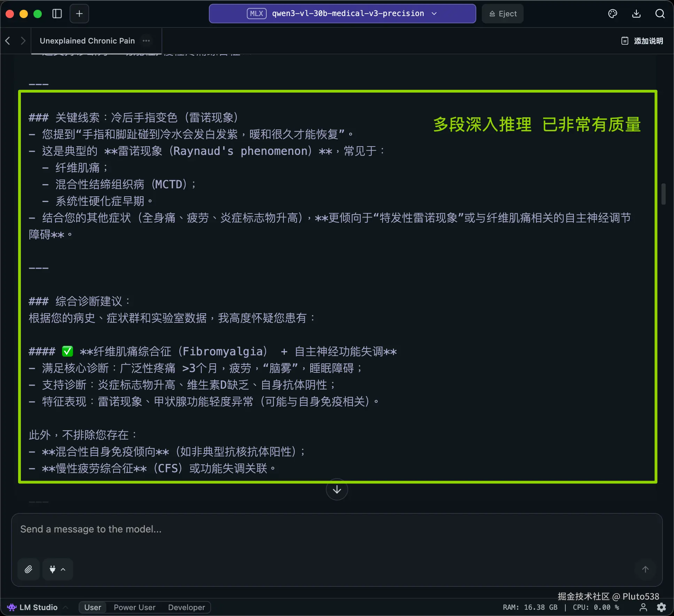Toggle the sidebar panel icon
Image resolution: width=674 pixels, height=616 pixels.
coord(57,14)
